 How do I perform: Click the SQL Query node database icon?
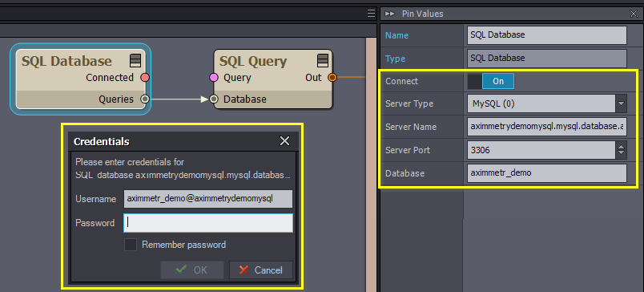[x=323, y=60]
